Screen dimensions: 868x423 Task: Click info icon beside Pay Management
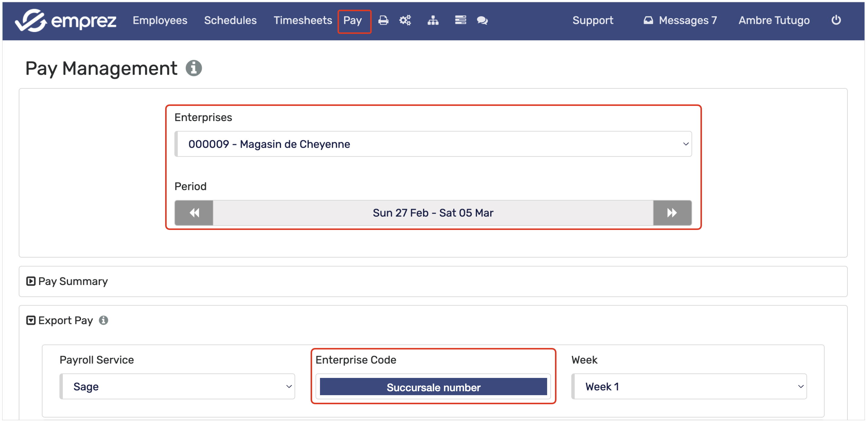194,68
